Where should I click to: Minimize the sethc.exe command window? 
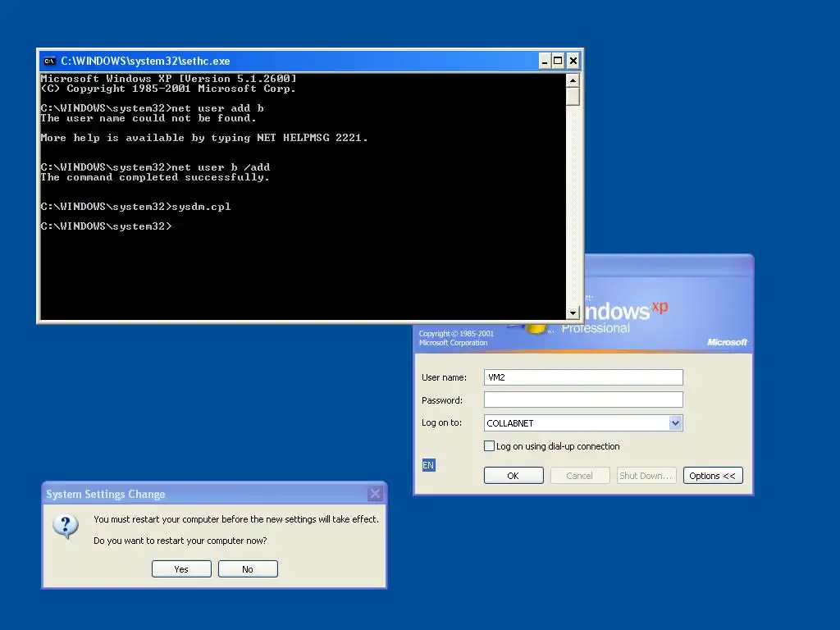pyautogui.click(x=545, y=61)
